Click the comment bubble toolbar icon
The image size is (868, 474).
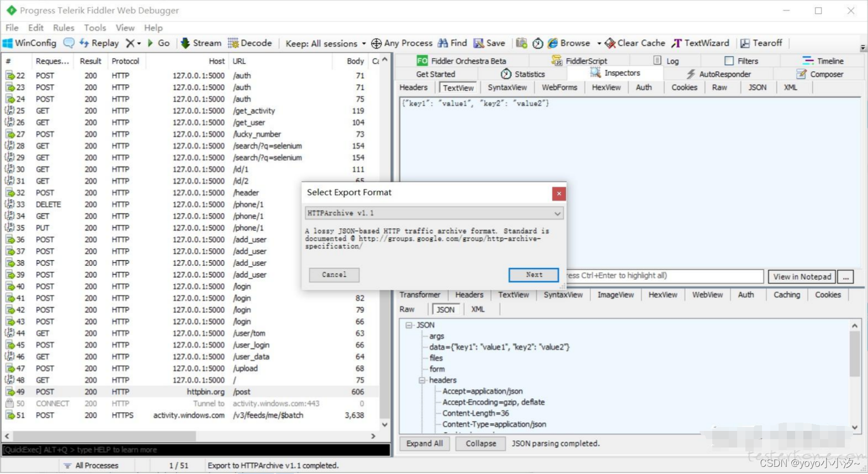point(69,43)
